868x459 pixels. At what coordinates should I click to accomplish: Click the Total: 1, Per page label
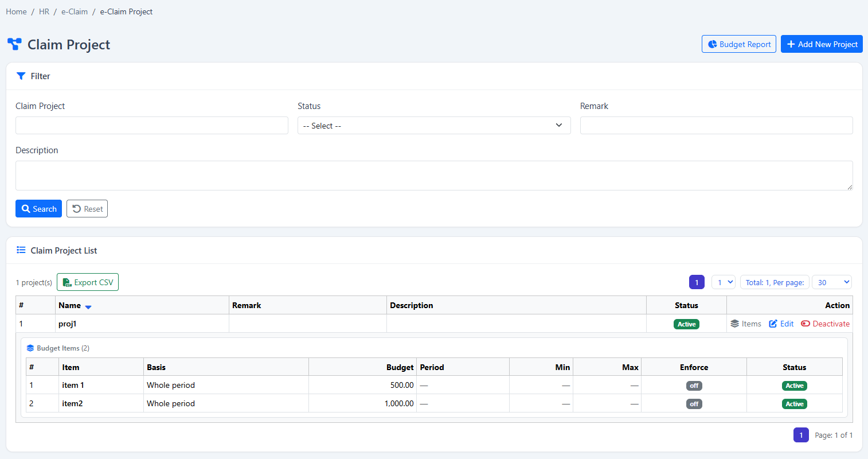click(775, 282)
